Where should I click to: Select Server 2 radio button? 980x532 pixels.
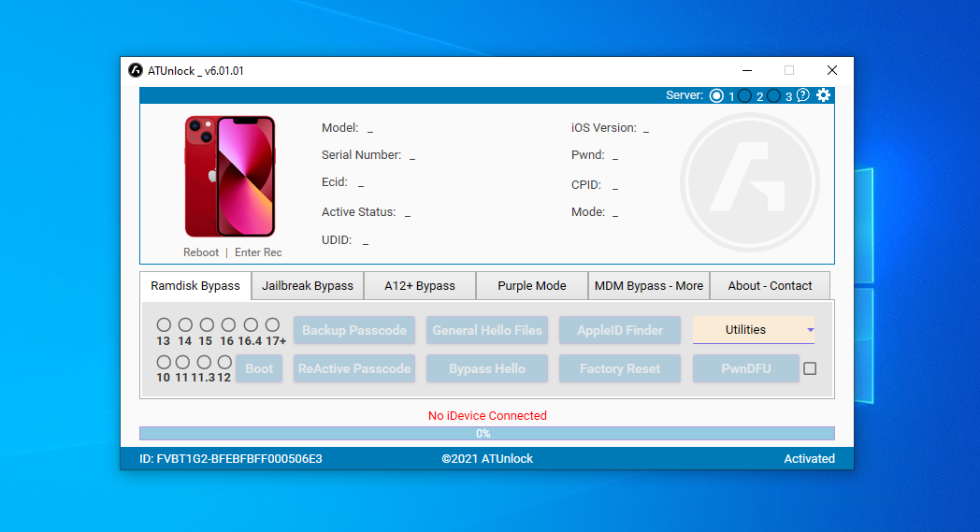click(x=744, y=95)
